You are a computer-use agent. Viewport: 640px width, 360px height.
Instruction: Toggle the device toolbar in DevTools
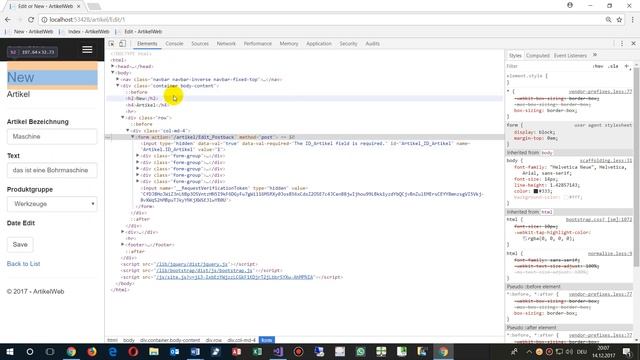(122, 44)
